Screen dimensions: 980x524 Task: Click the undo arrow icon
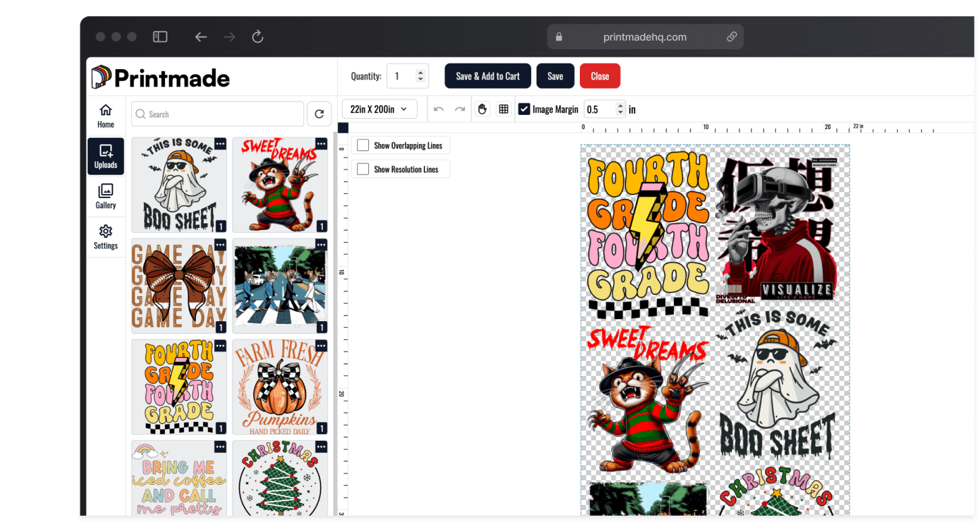point(439,110)
